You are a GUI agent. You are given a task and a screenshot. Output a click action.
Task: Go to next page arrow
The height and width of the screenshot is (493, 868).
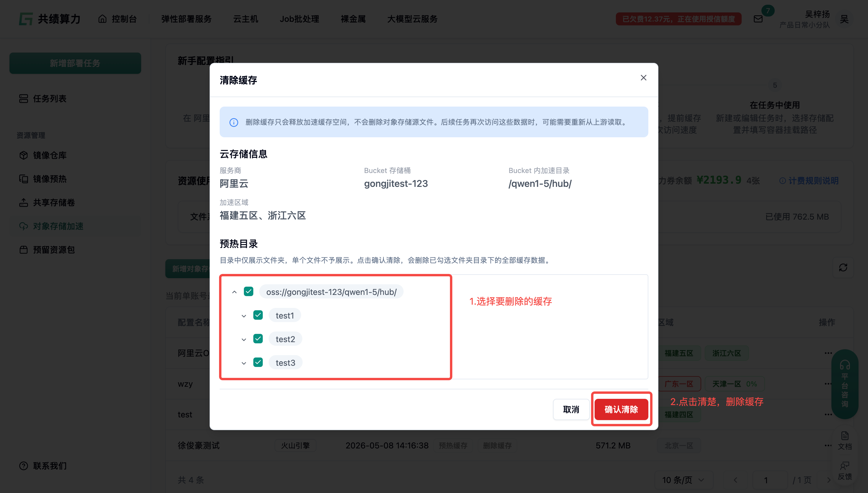pos(829,480)
